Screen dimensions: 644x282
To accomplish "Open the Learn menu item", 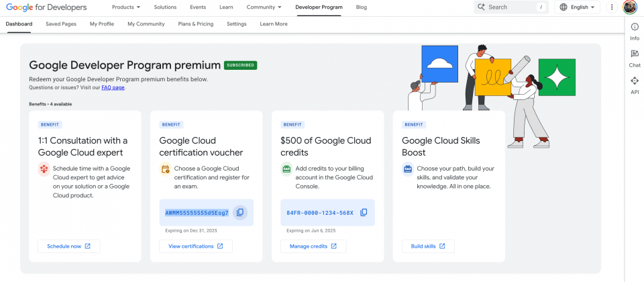I will (226, 7).
